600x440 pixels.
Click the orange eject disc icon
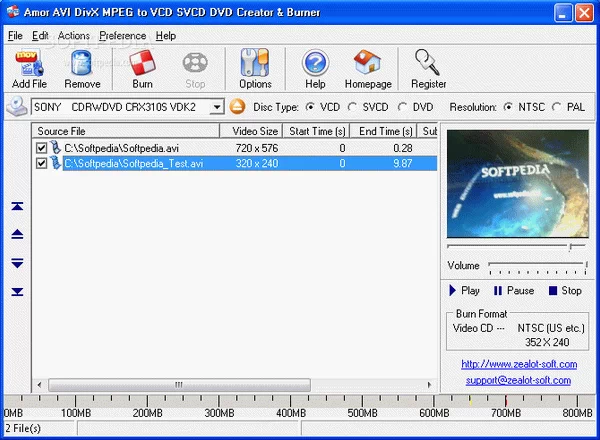click(x=237, y=106)
